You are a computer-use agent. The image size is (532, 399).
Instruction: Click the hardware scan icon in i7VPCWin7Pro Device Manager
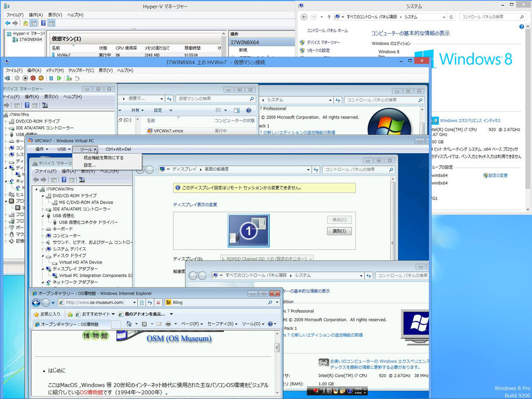coord(82,179)
